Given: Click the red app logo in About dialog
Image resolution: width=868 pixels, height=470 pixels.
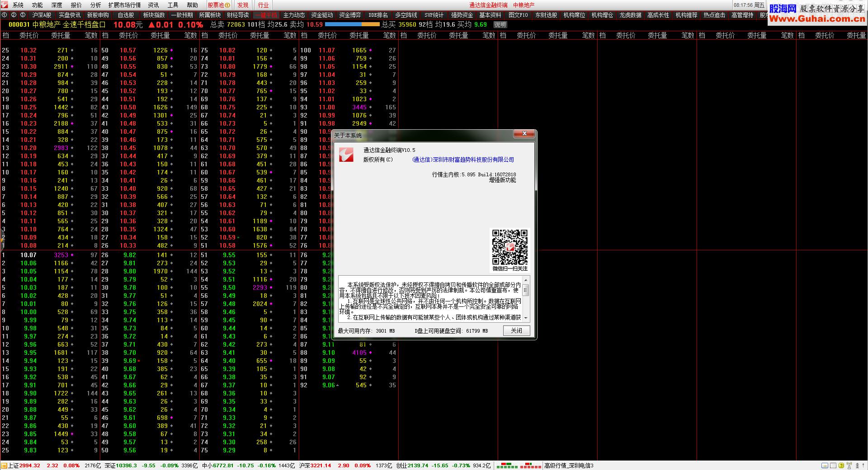Looking at the screenshot, I should pyautogui.click(x=346, y=155).
